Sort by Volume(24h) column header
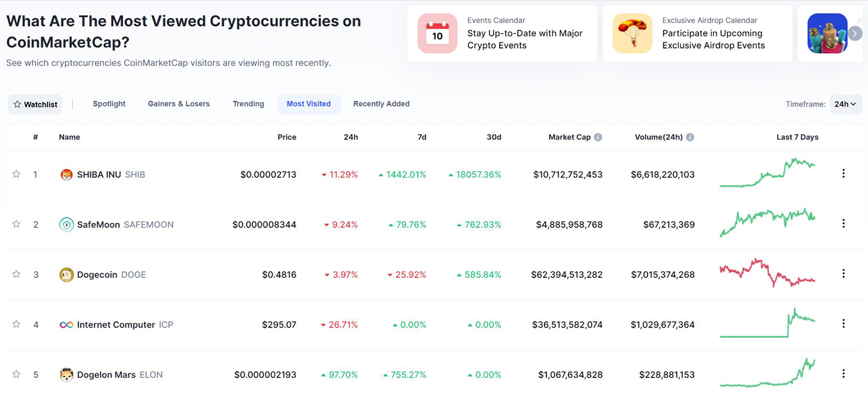868x397 pixels. (659, 137)
